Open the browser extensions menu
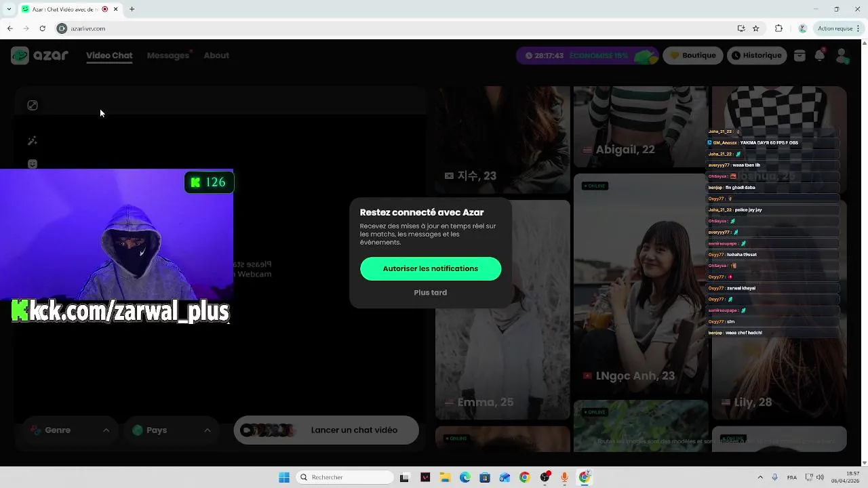This screenshot has height=488, width=868. [x=778, y=28]
